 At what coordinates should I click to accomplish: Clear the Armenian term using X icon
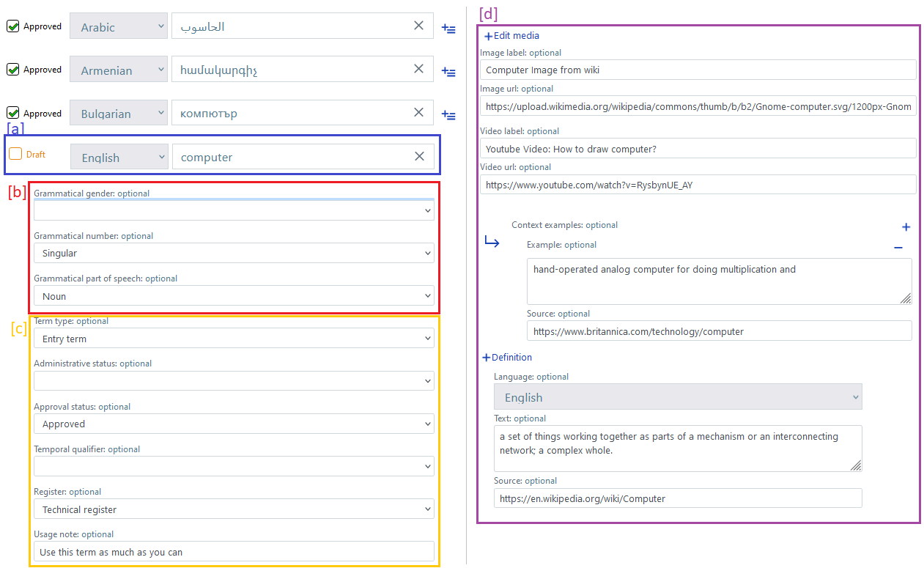[x=418, y=69]
